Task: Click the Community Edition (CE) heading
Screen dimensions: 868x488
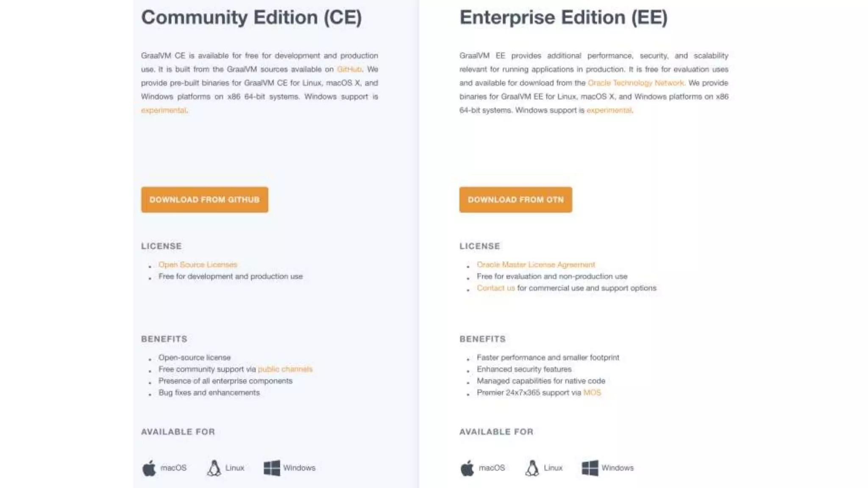Action: coord(251,17)
